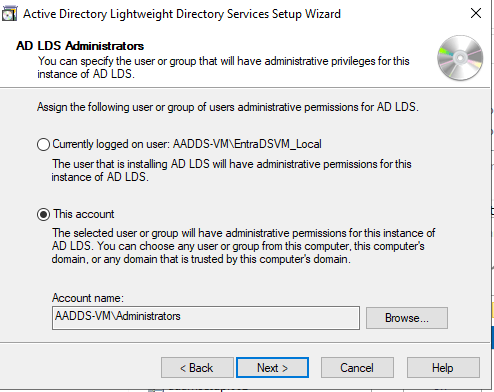Click into the Account name text field
The height and width of the screenshot is (392, 494).
(x=206, y=318)
